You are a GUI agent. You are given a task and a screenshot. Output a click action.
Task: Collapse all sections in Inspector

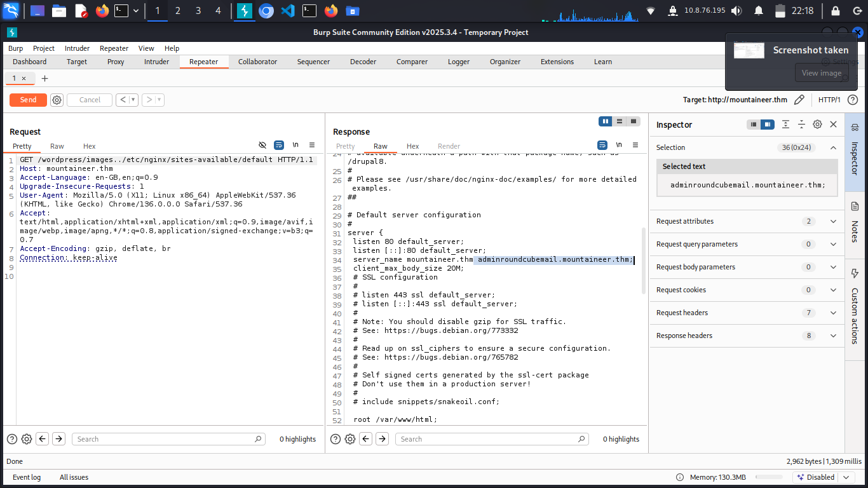point(801,125)
